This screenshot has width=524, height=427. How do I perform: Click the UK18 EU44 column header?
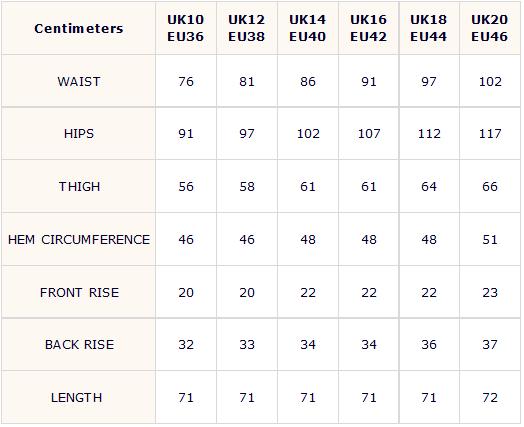point(429,28)
